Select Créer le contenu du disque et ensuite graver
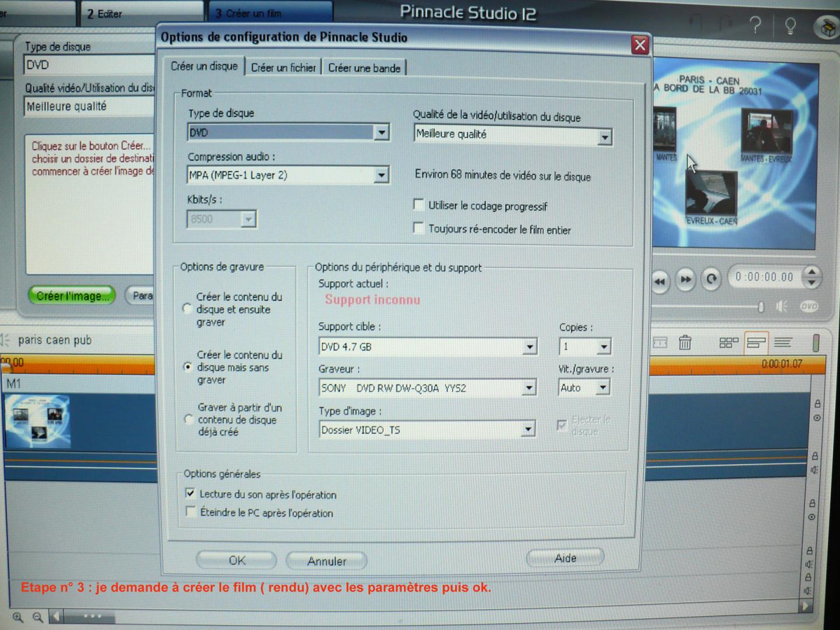The width and height of the screenshot is (840, 630). [x=187, y=309]
